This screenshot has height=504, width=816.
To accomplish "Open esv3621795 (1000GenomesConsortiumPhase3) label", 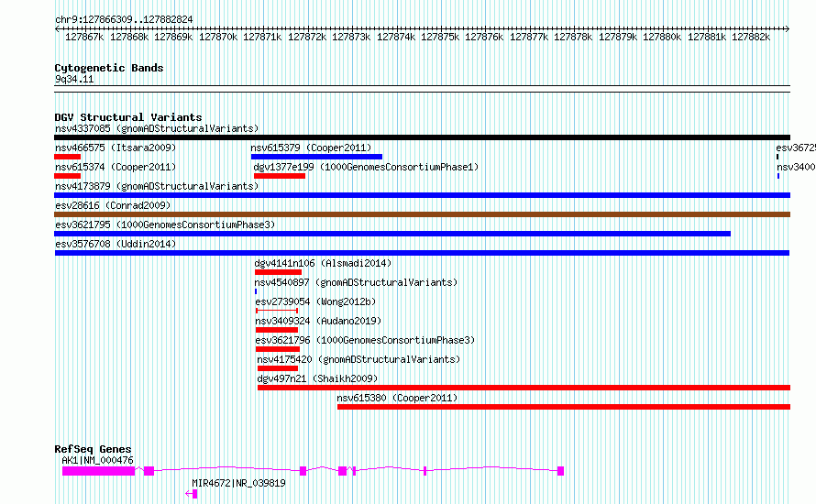I will point(165,225).
